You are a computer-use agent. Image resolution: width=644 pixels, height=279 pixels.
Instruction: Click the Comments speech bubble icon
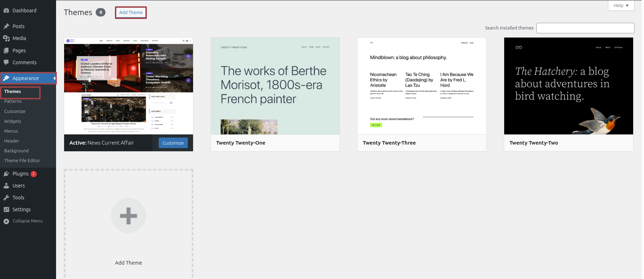(x=6, y=62)
